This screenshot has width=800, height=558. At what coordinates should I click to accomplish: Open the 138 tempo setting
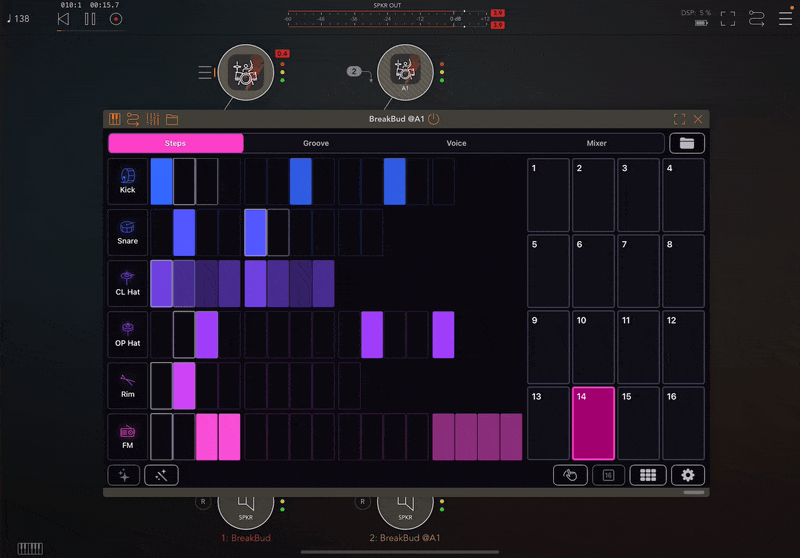(x=18, y=19)
